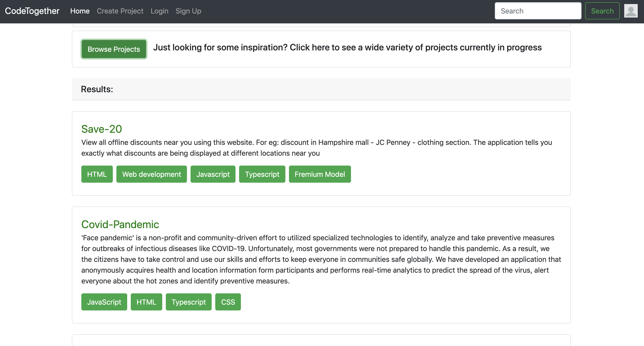Viewport: 644px width, 346px height.
Task: Open the Covid-Pandemic project
Action: (120, 224)
